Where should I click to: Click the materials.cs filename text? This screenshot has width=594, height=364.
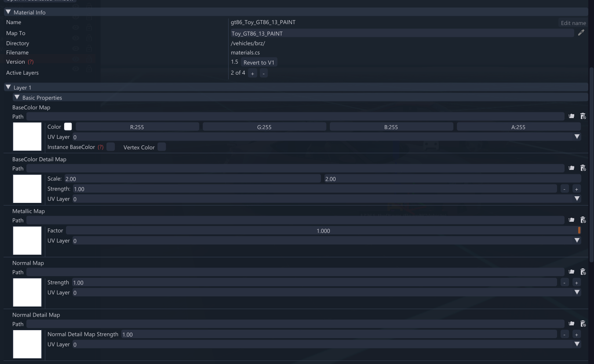[245, 53]
